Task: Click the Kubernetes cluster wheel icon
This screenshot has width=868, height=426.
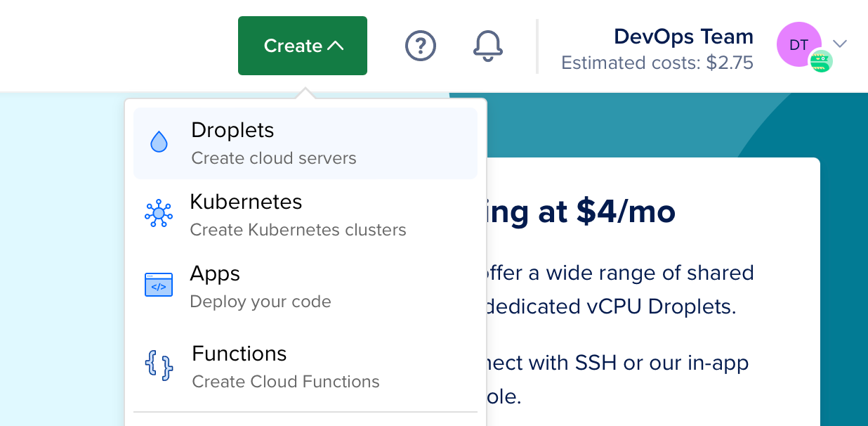Action: [159, 213]
